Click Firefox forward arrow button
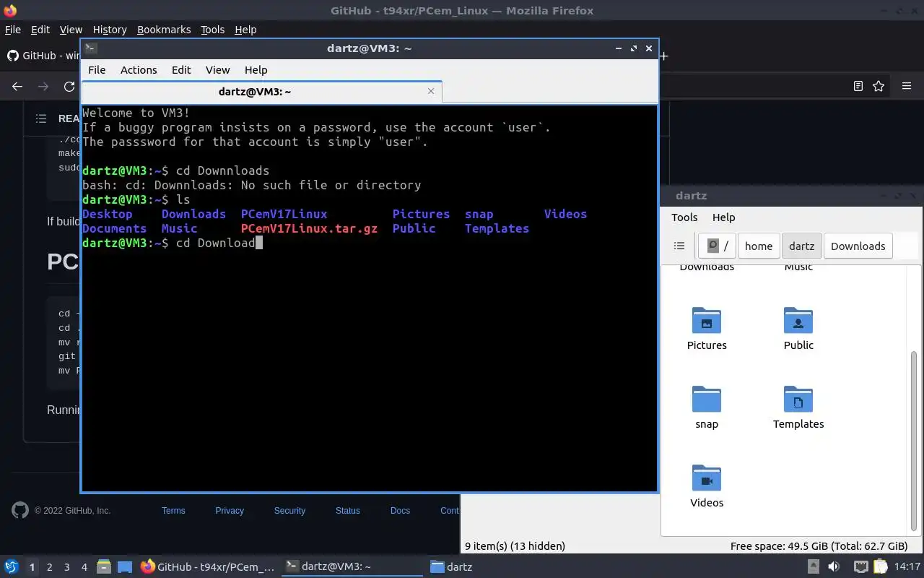This screenshot has width=924, height=578. [x=43, y=86]
